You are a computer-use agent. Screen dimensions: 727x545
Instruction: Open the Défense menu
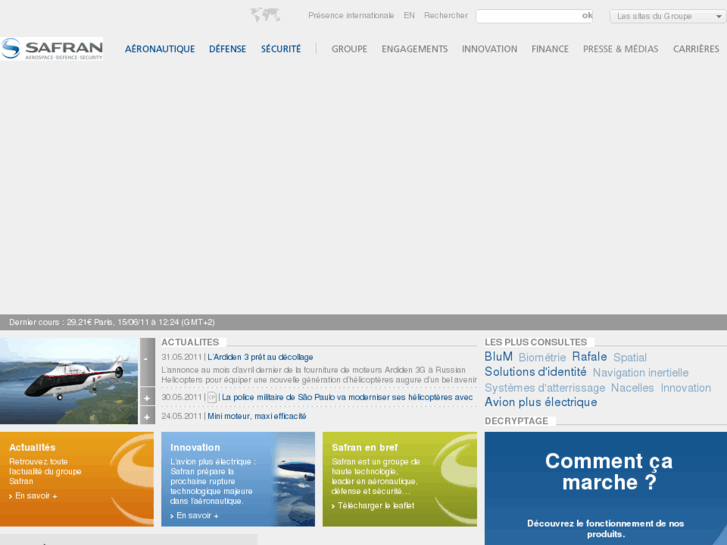click(x=227, y=49)
